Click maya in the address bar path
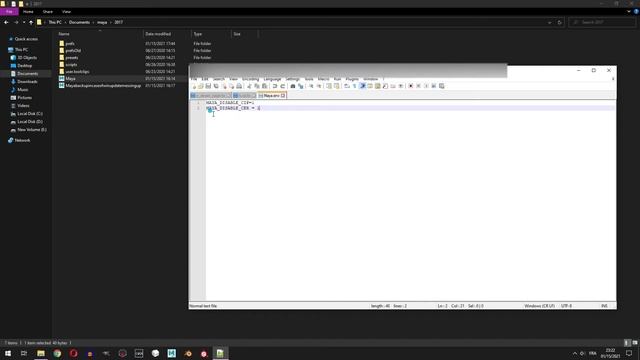Viewport: 640px width, 360px height. click(x=102, y=22)
